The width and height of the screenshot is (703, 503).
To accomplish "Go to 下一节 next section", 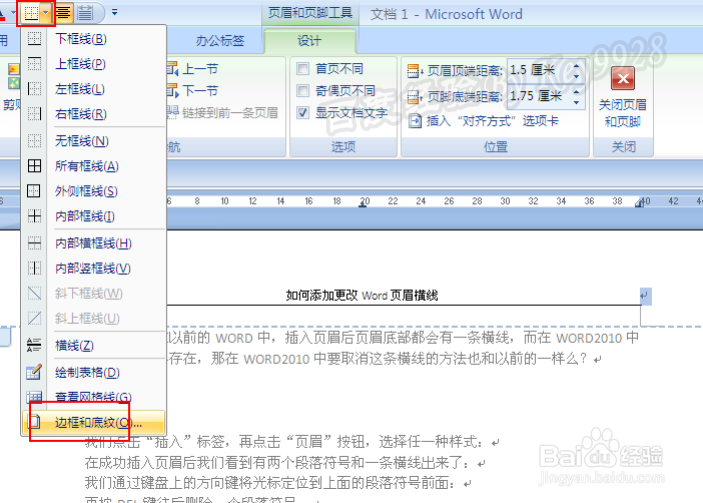I will [x=193, y=91].
